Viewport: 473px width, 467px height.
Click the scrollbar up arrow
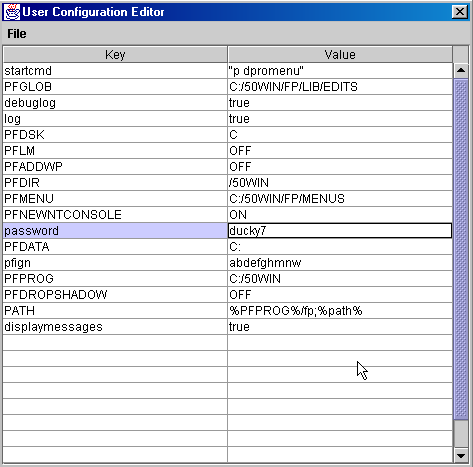[461, 70]
